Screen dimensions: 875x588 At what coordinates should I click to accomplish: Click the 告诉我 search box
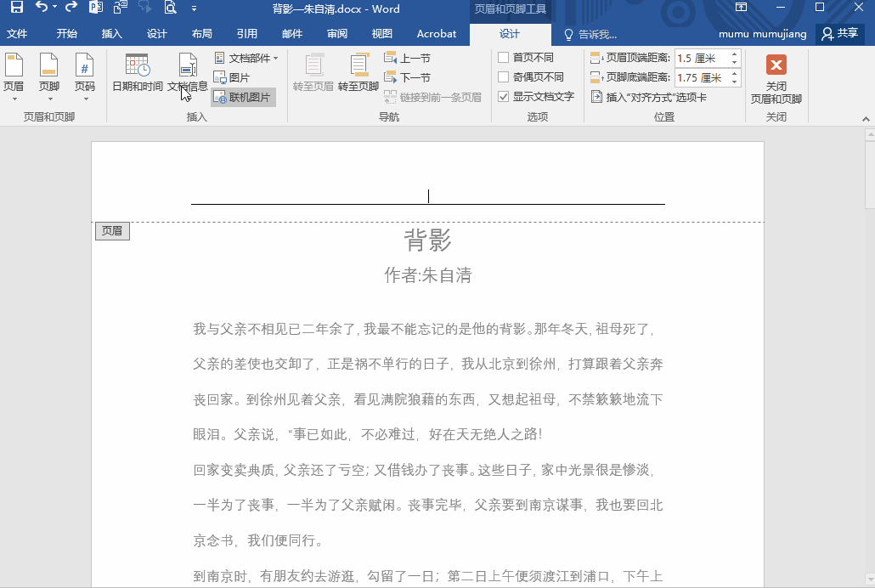pyautogui.click(x=590, y=35)
